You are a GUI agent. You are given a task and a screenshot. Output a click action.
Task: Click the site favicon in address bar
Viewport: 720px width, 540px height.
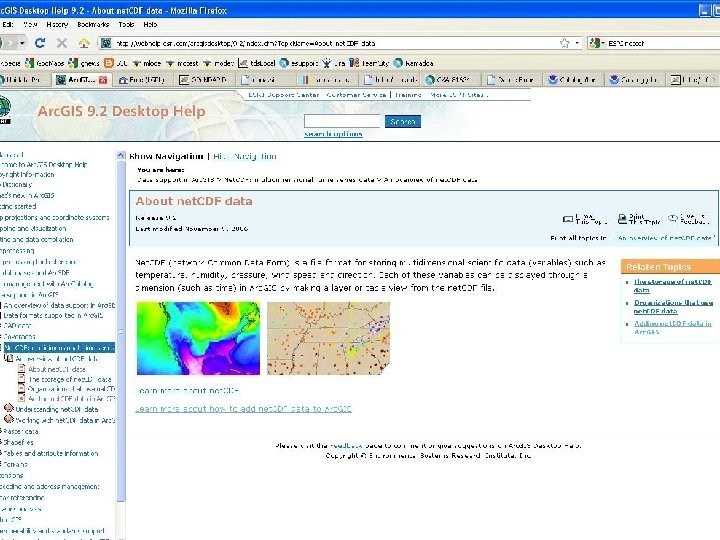click(x=106, y=43)
